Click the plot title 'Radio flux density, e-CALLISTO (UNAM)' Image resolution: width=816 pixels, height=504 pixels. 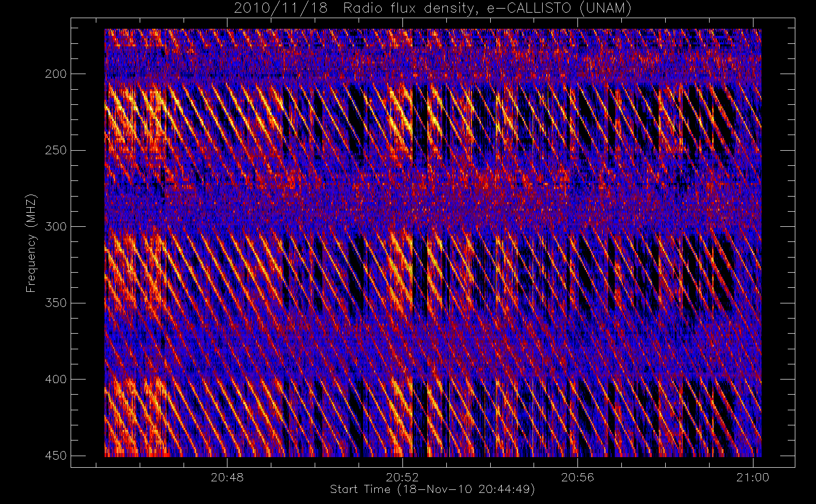(x=487, y=9)
